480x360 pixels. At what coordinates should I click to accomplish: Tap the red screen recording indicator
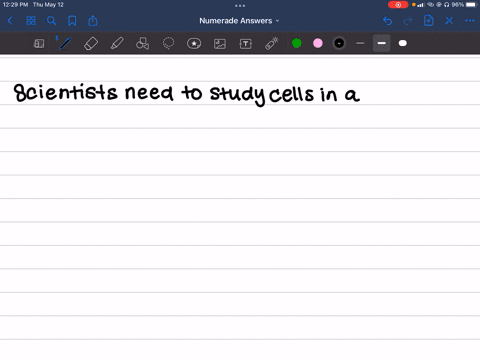click(x=398, y=5)
